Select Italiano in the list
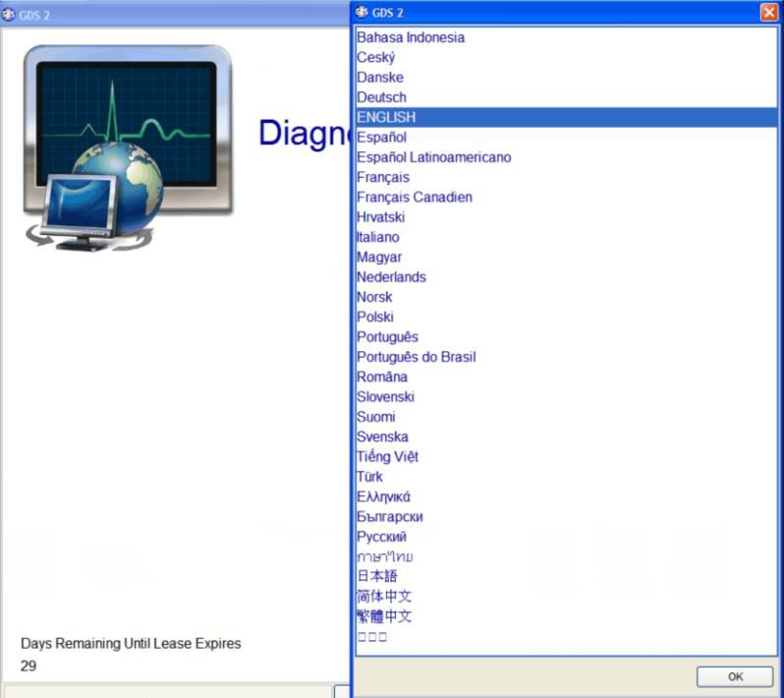 tap(566, 237)
